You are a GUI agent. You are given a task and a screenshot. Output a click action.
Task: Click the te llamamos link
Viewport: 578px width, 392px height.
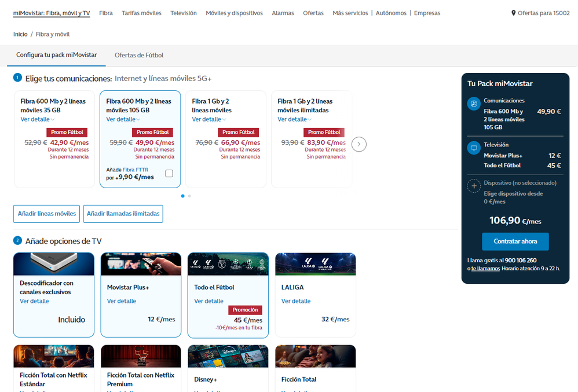(485, 269)
